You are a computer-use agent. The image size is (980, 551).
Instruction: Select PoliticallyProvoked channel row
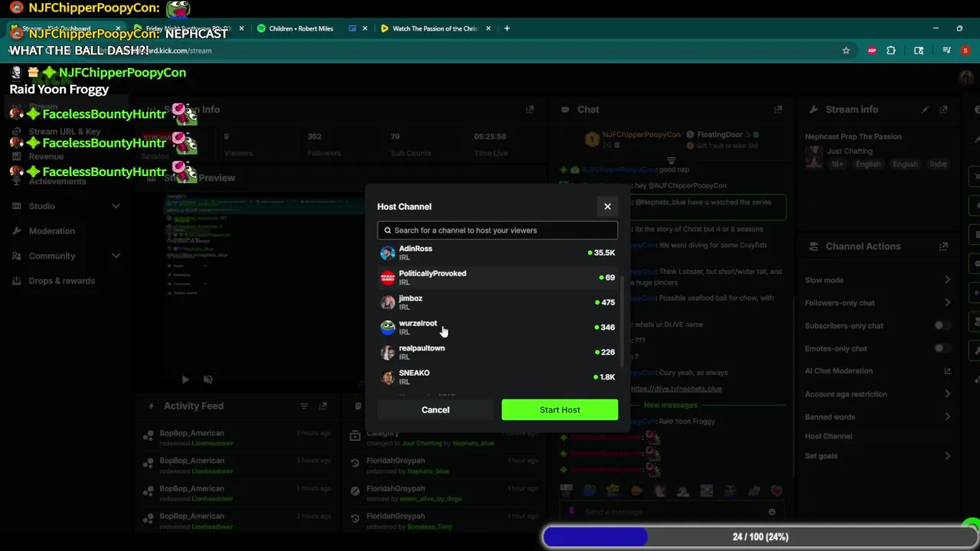pos(498,277)
